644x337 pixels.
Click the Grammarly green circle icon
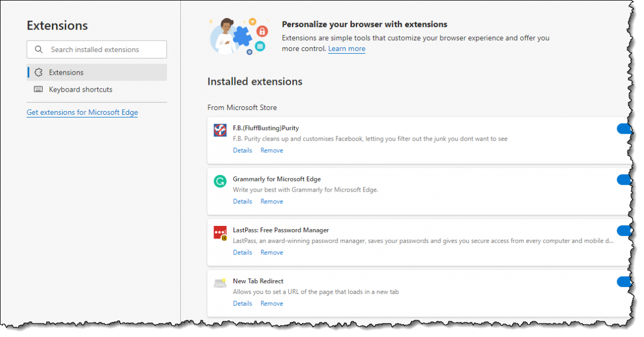[219, 181]
